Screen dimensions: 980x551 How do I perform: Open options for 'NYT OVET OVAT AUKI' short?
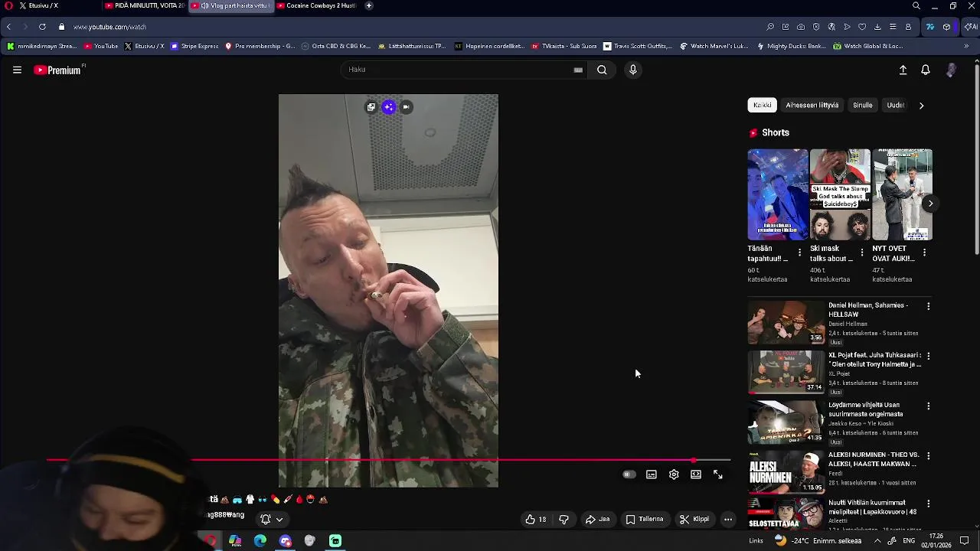924,253
